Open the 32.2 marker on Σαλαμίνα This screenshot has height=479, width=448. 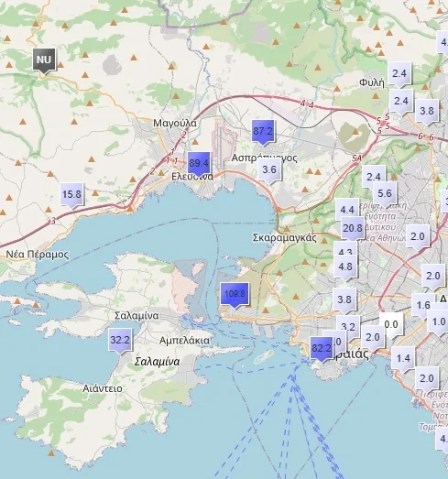tap(120, 342)
